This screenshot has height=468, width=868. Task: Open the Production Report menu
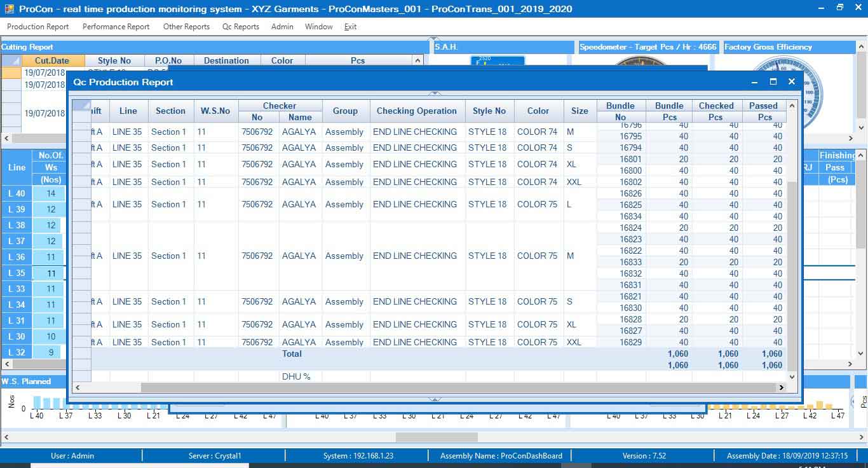pos(38,27)
